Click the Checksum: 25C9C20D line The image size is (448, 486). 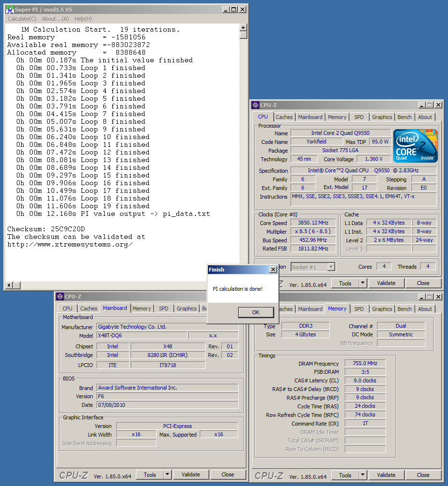tap(46, 229)
